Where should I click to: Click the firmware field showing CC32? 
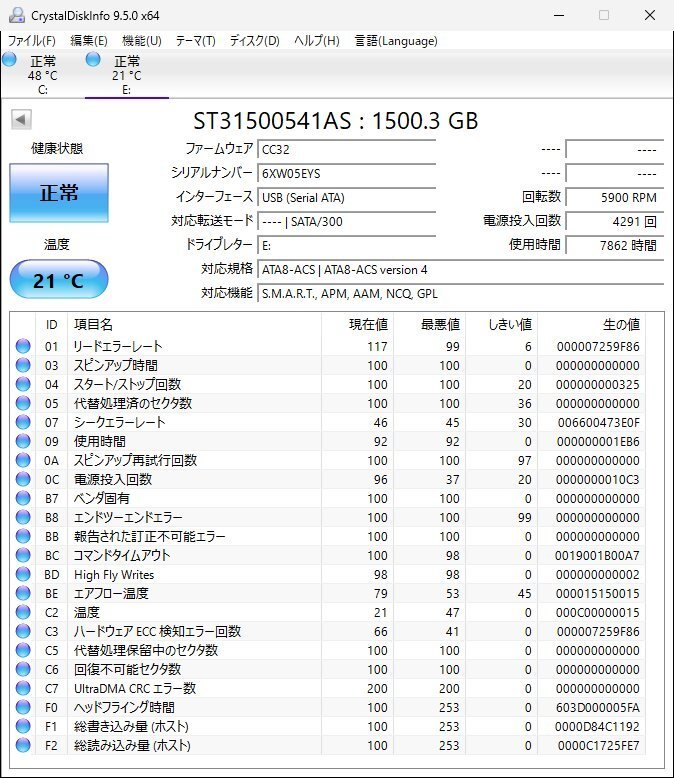point(346,149)
